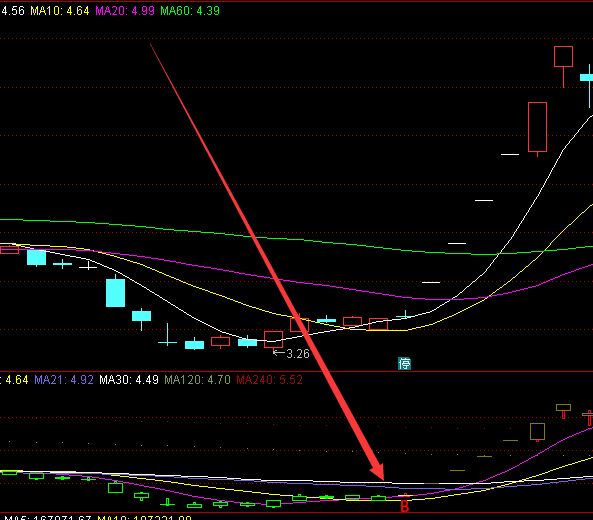Click the second cyan candlestick from left
The image size is (593, 520).
[62, 264]
